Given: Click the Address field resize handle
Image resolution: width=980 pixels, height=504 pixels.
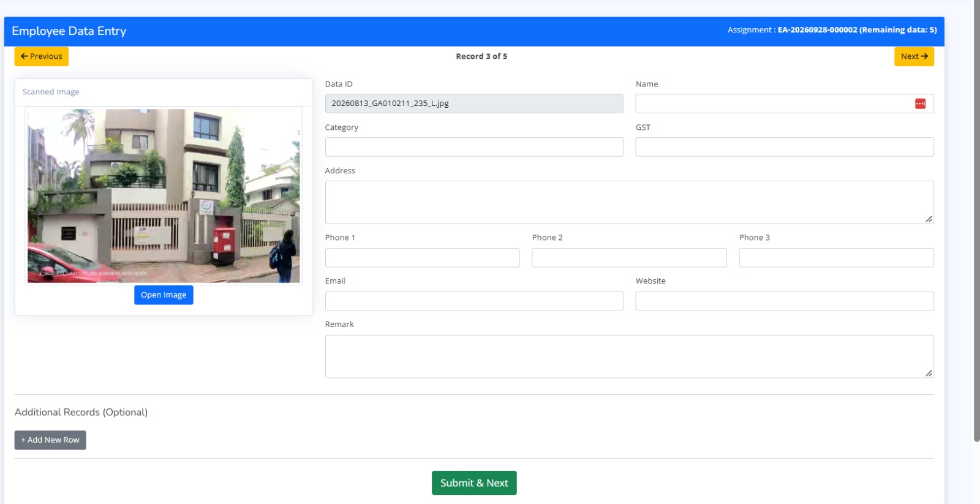Looking at the screenshot, I should [x=929, y=219].
